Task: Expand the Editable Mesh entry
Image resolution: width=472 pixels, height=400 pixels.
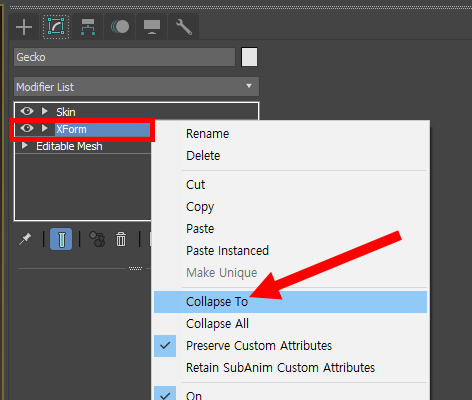Action: click(24, 146)
